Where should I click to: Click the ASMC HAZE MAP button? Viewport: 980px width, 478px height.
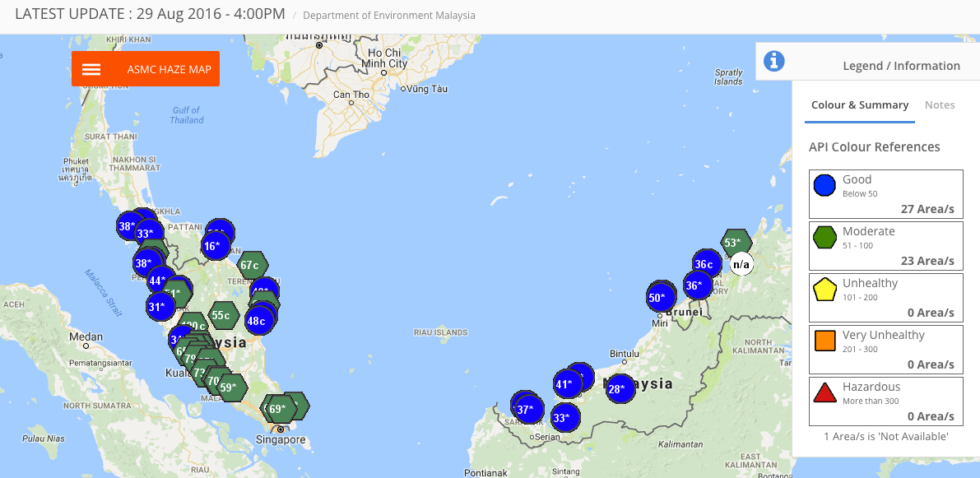(x=146, y=69)
